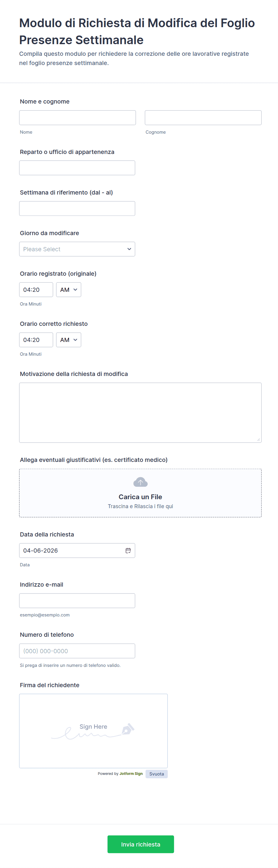The image size is (278, 868).
Task: Focus the Numero di telefono field
Action: click(x=77, y=651)
